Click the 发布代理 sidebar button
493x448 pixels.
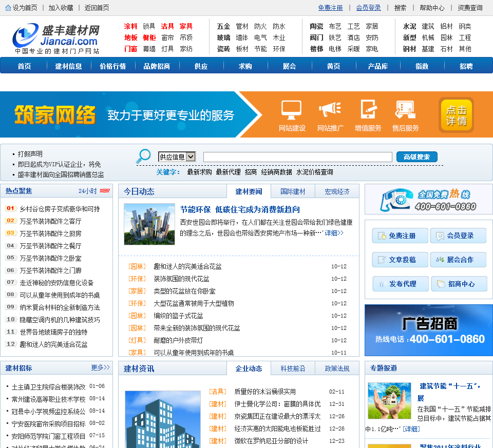click(401, 284)
